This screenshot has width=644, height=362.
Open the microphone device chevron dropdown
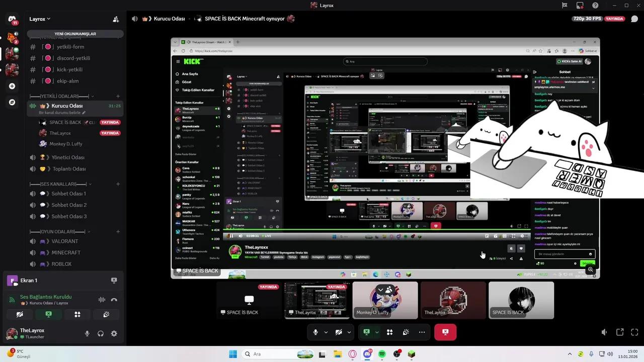(325, 332)
